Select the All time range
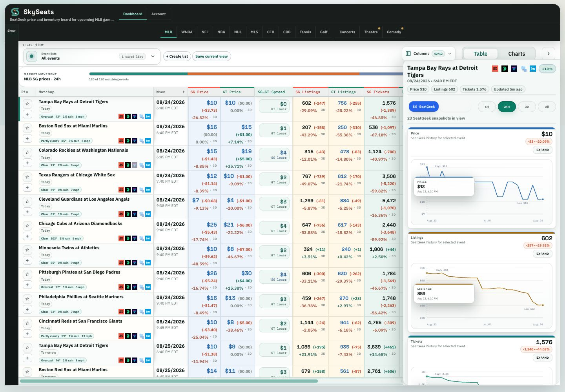Screen dimensions: 565x392 pos(547,107)
